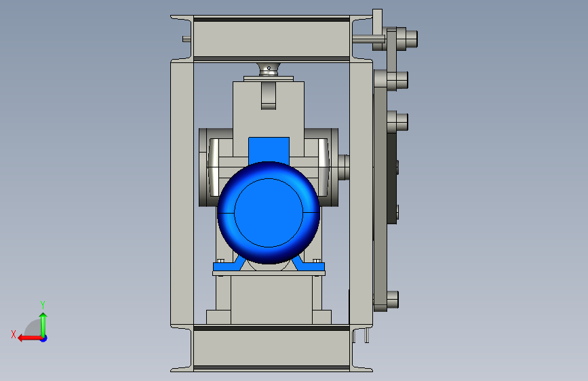Select the shaft stub on the right of the drum
The width and height of the screenshot is (588, 381).
point(344,167)
